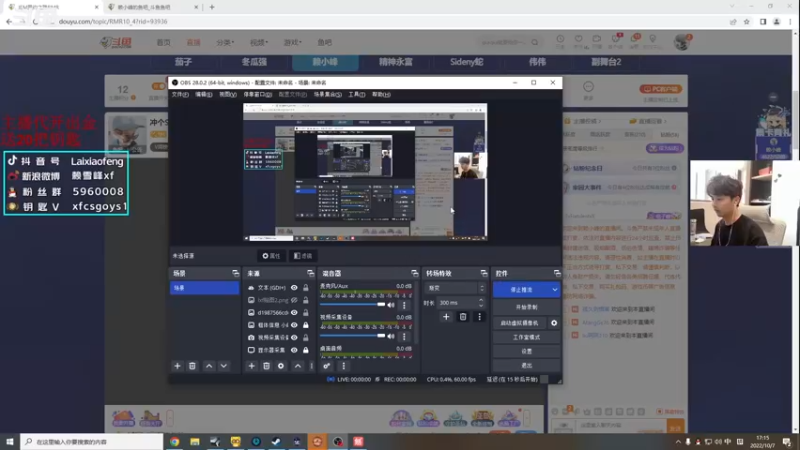Open the 文件(F) menu in OBS
The width and height of the screenshot is (800, 450).
(x=180, y=94)
